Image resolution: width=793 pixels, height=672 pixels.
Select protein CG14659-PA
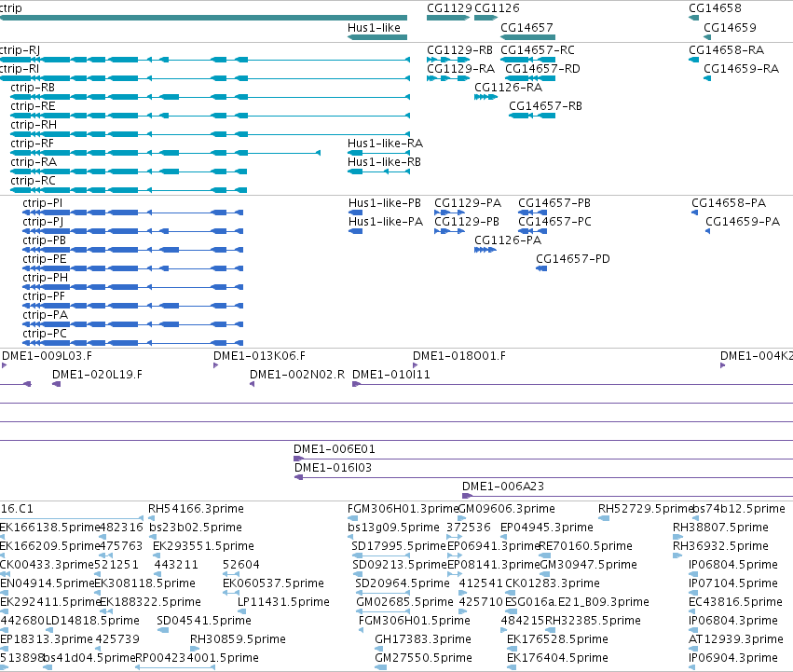tap(708, 231)
